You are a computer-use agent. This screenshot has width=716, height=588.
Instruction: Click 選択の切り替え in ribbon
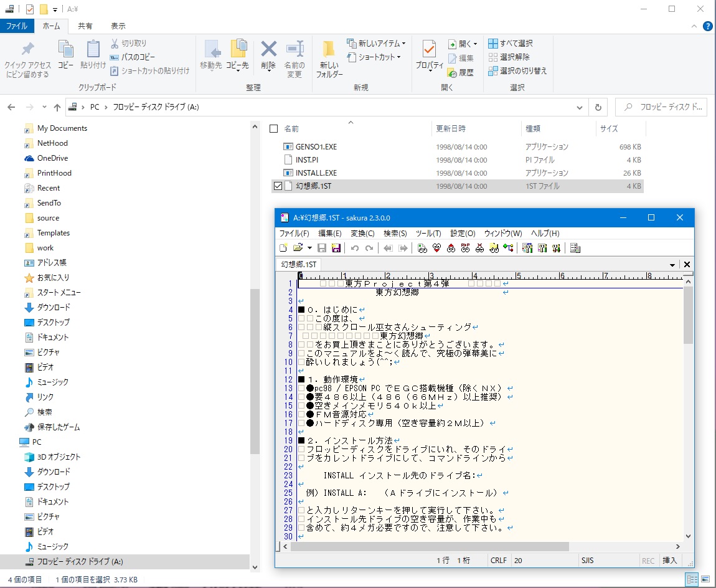(x=517, y=71)
